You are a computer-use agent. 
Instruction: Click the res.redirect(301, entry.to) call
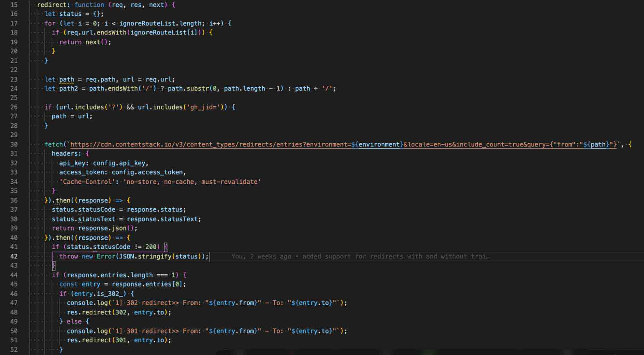point(119,340)
